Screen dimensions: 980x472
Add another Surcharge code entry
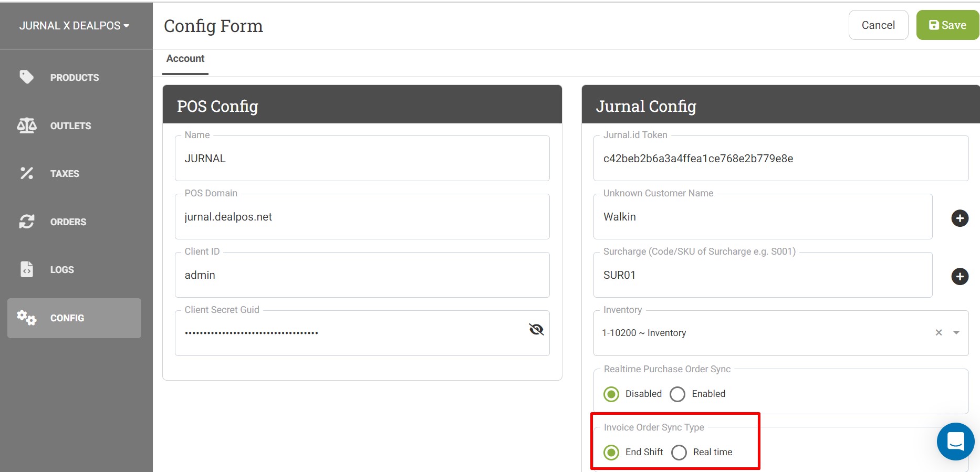[x=960, y=276]
